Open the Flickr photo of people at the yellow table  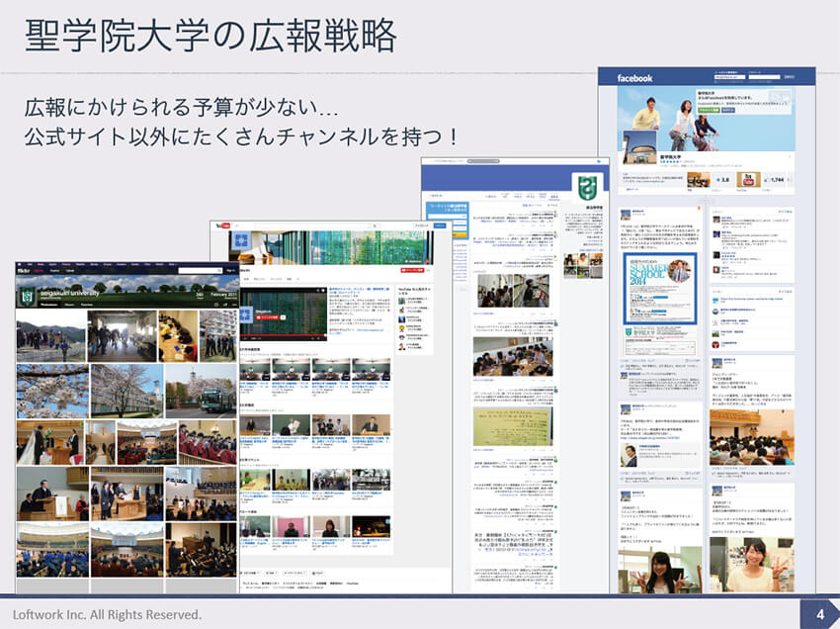click(x=179, y=335)
